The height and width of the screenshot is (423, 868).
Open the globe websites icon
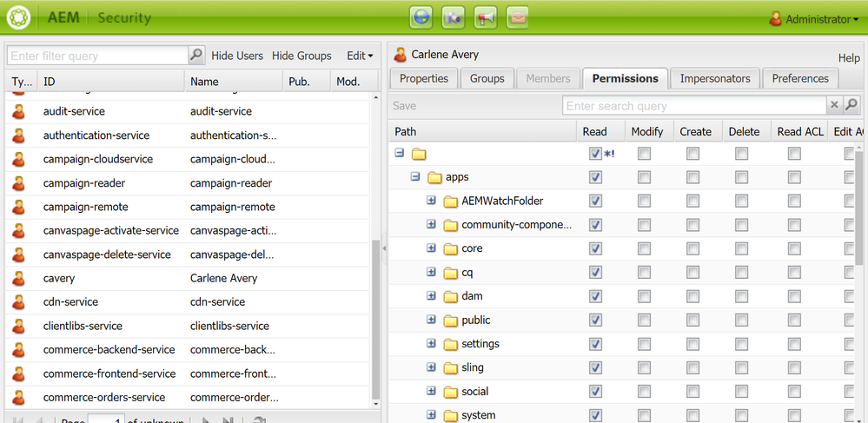[421, 17]
